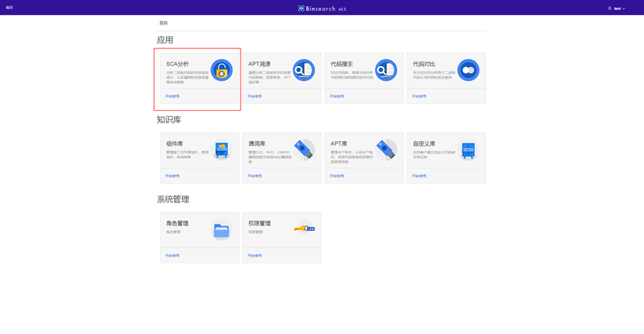Click the APT溯源 magnifier document icon
The height and width of the screenshot is (334, 644).
tap(304, 71)
